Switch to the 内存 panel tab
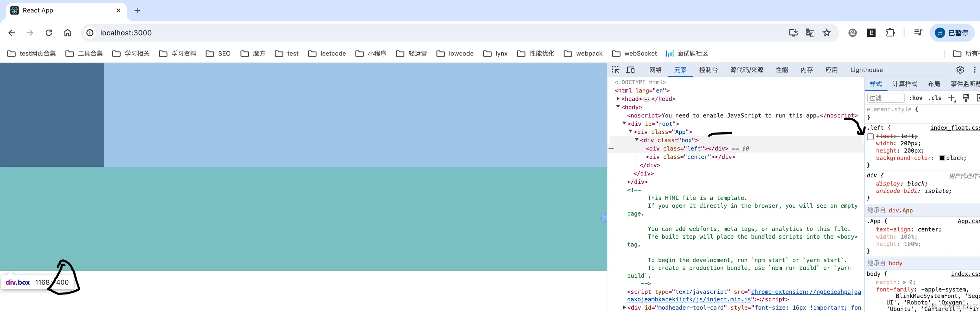Screen dimensions: 980x312 (x=807, y=70)
